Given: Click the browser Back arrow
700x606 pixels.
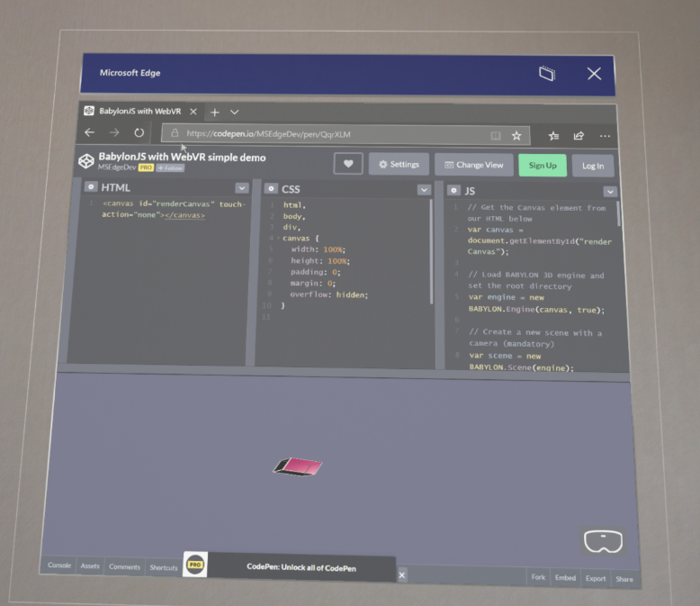Looking at the screenshot, I should coord(90,132).
